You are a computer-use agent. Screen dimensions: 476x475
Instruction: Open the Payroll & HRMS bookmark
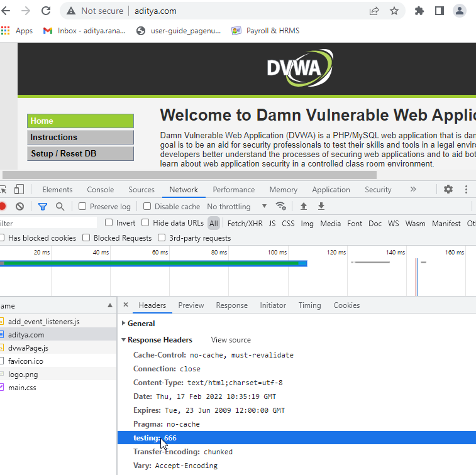pyautogui.click(x=265, y=31)
